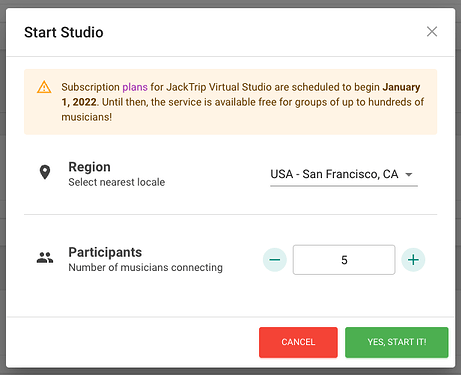Click the Region heading text

tap(89, 167)
